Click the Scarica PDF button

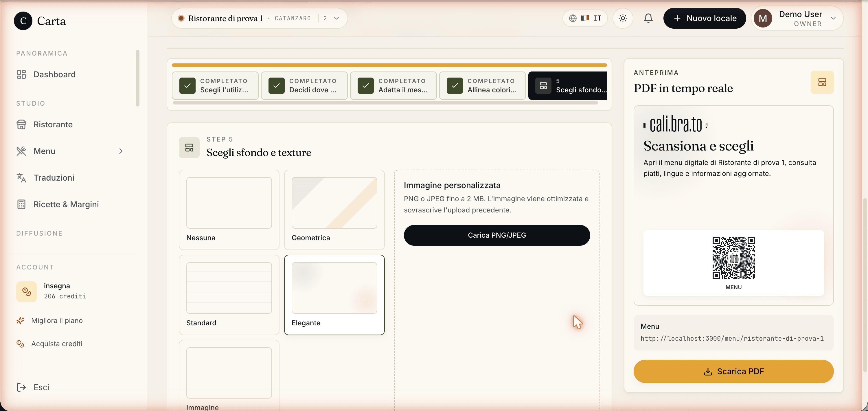point(733,372)
